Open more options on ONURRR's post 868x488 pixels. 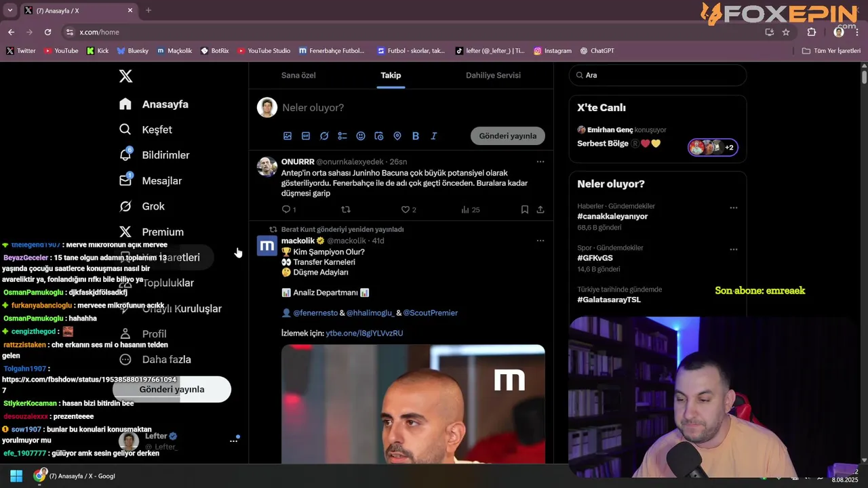tap(540, 161)
